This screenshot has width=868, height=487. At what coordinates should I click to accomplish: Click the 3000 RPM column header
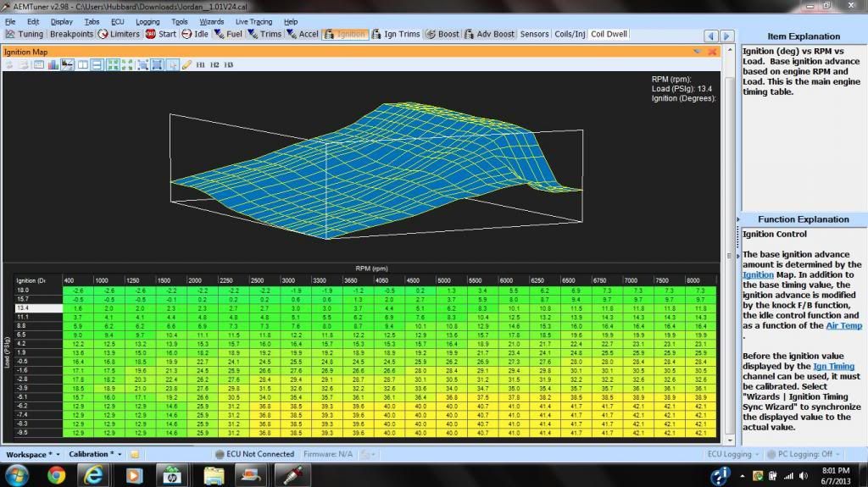(296, 280)
